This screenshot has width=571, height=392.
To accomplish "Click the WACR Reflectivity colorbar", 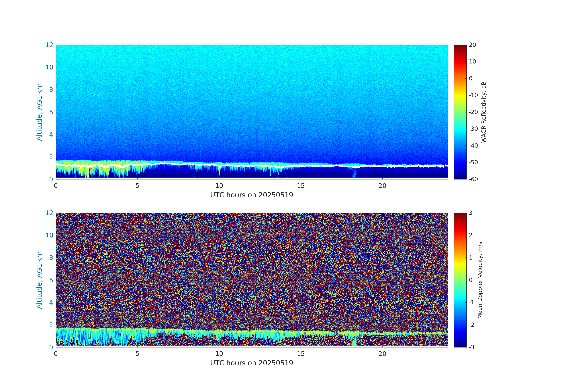I will pos(460,112).
